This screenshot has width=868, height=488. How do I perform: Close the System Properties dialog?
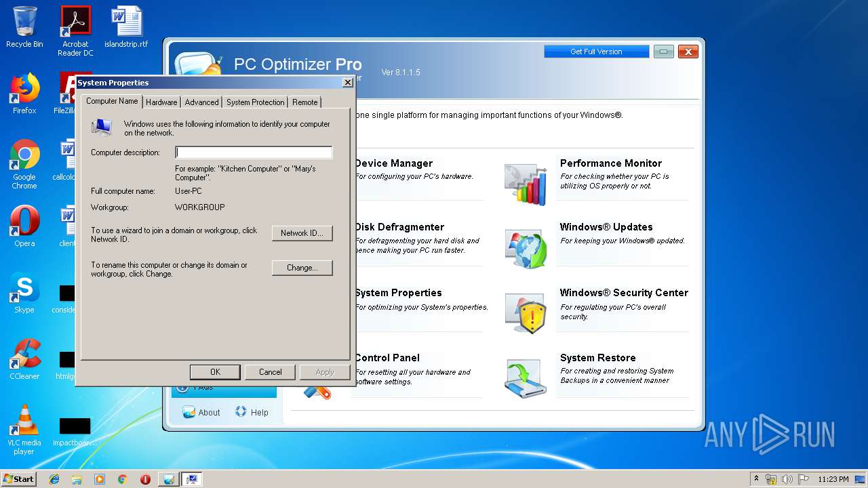point(347,83)
